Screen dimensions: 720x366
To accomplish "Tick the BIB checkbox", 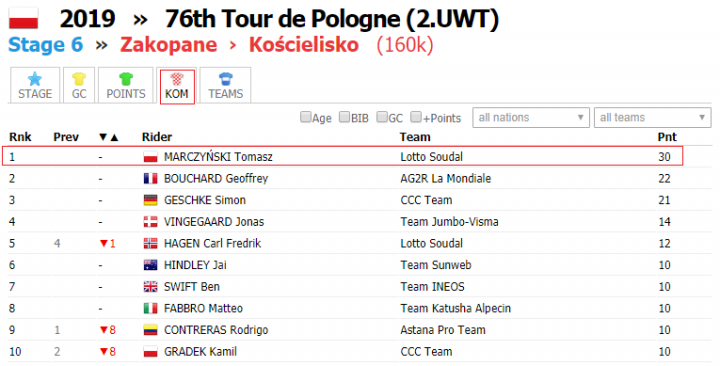I will [344, 117].
